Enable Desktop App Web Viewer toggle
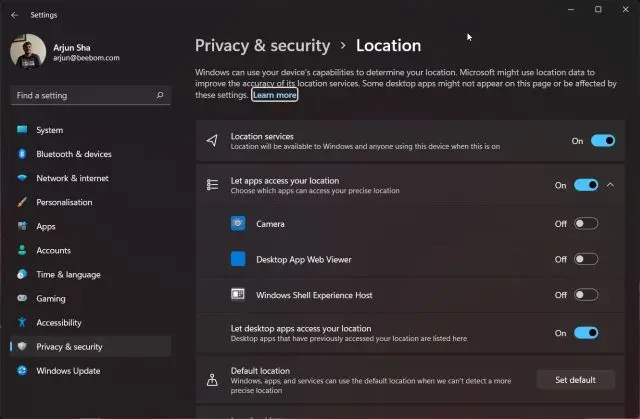 (x=586, y=259)
